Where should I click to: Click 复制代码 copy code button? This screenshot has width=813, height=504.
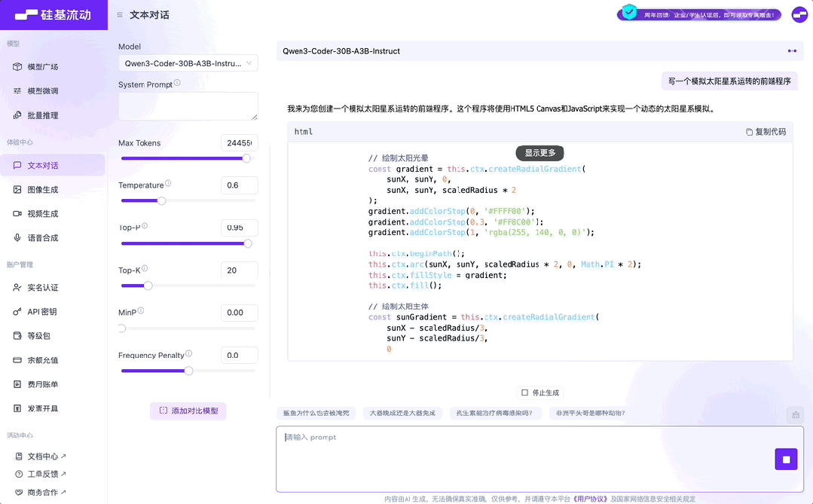click(x=766, y=132)
